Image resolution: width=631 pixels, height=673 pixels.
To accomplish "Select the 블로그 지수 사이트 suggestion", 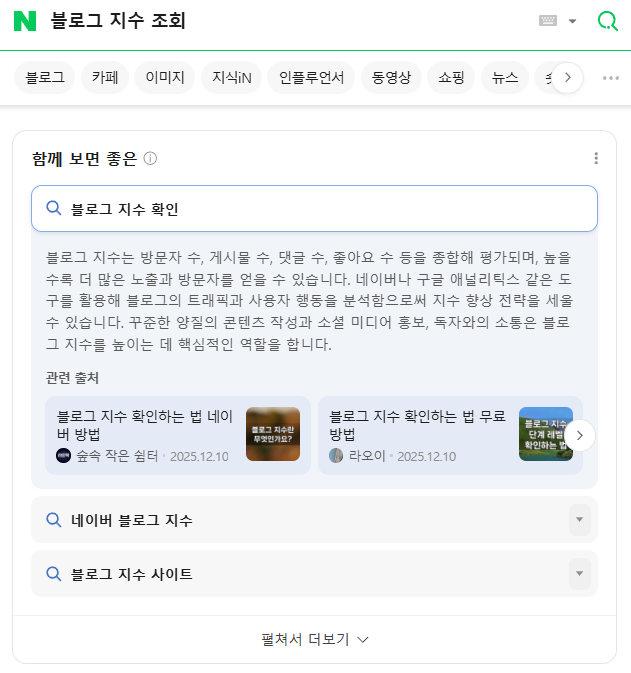I will [x=314, y=574].
